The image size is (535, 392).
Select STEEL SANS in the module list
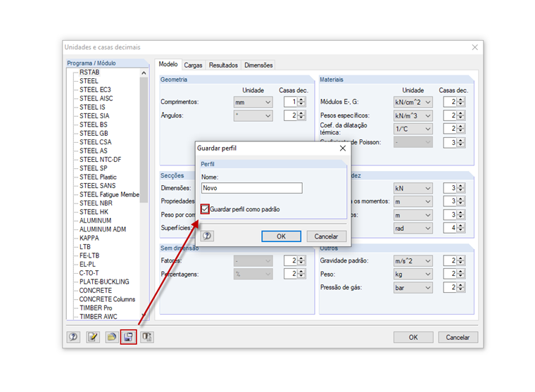pos(98,186)
